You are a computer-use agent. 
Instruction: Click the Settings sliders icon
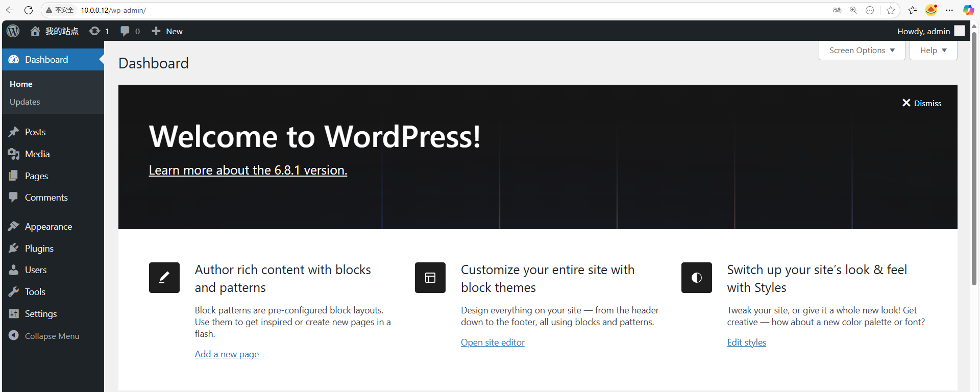coord(14,314)
